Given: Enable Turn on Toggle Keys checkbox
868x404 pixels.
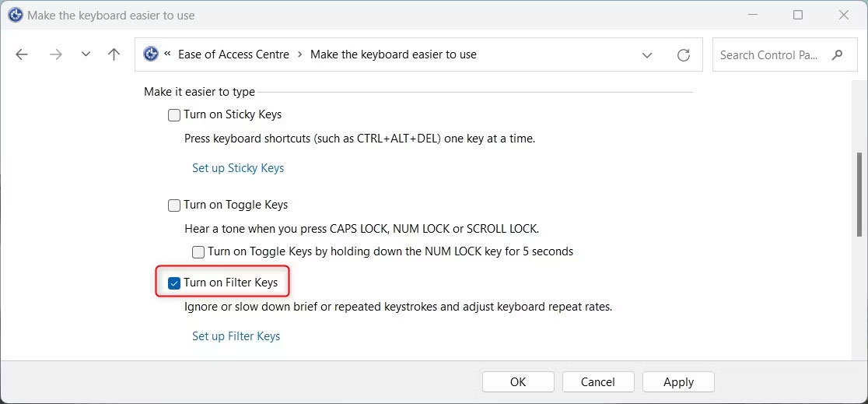Looking at the screenshot, I should 174,206.
